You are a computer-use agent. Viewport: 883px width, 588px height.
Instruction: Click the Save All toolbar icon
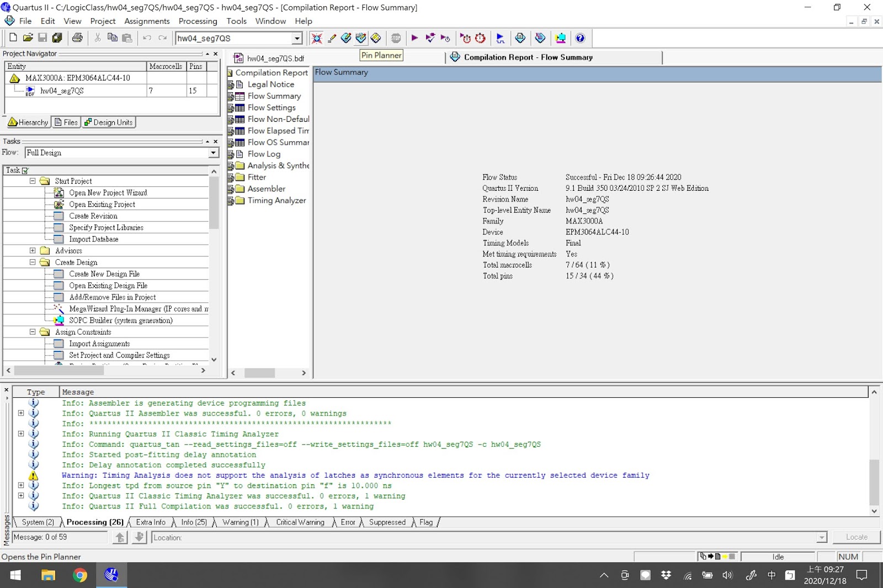57,38
